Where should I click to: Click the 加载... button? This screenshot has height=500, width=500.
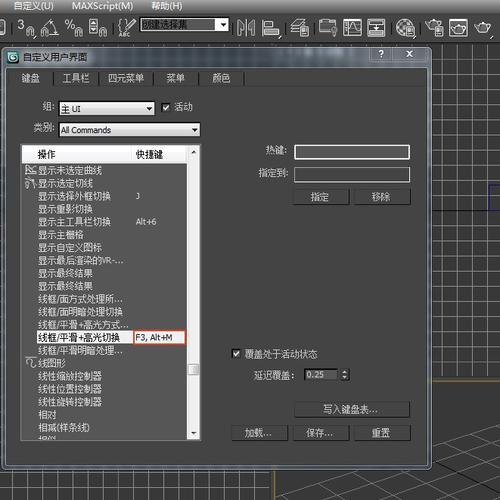(x=259, y=433)
